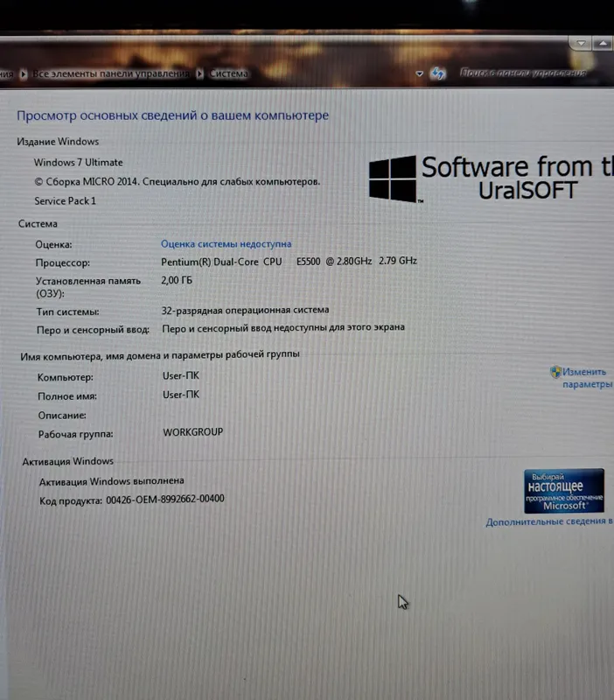Click shield icon next to 'Изменить параметры'
Screen dimensions: 614x700
[x=555, y=372]
